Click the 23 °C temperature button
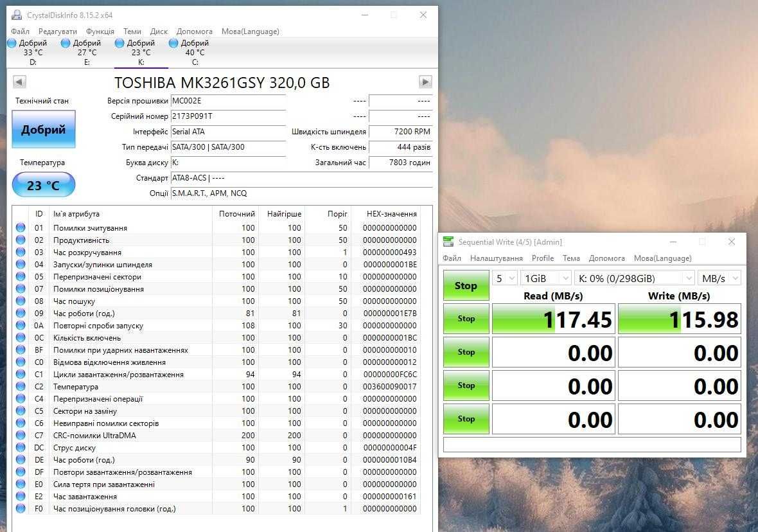Viewport: 758px width, 532px height. click(x=44, y=185)
